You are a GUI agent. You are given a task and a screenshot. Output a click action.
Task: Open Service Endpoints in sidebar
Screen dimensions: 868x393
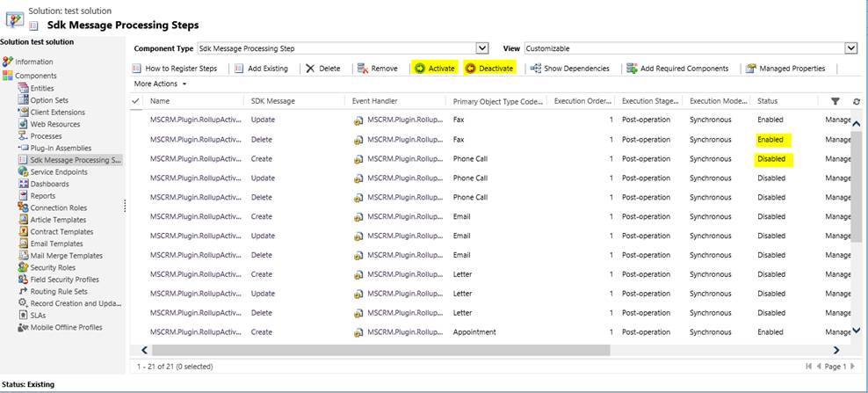pos(59,171)
